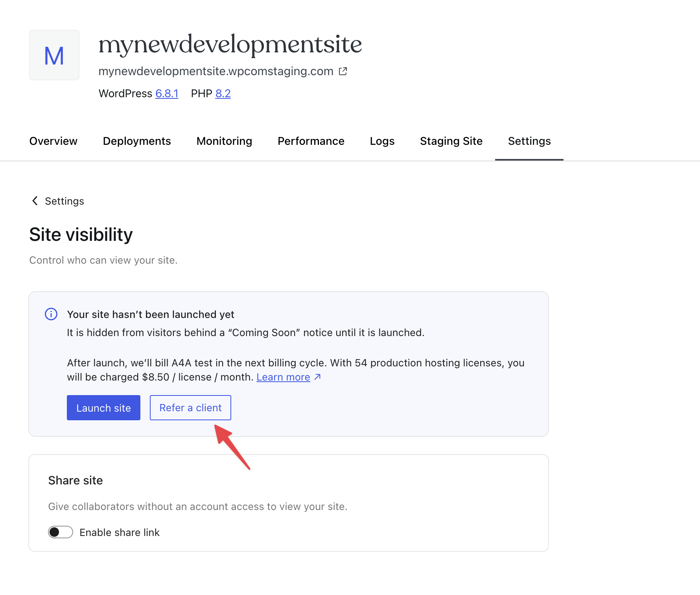View the Logs tab
Viewport: 700px width, 595px height.
click(x=382, y=141)
